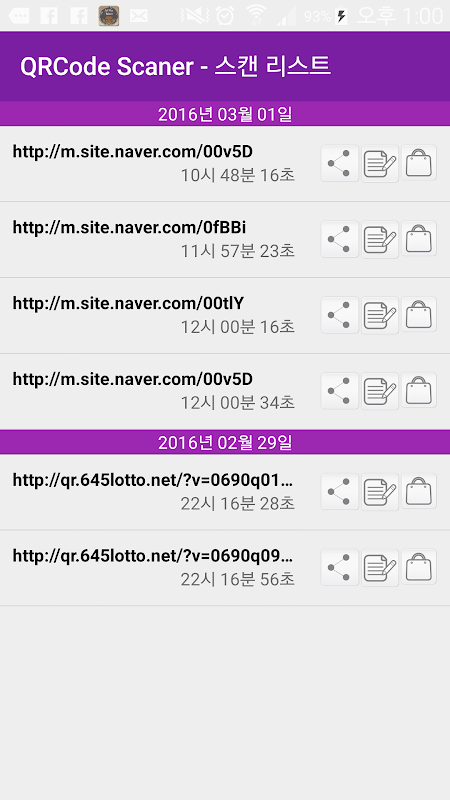Open the 0690q01 lotto URL
450x800 pixels.
click(153, 480)
